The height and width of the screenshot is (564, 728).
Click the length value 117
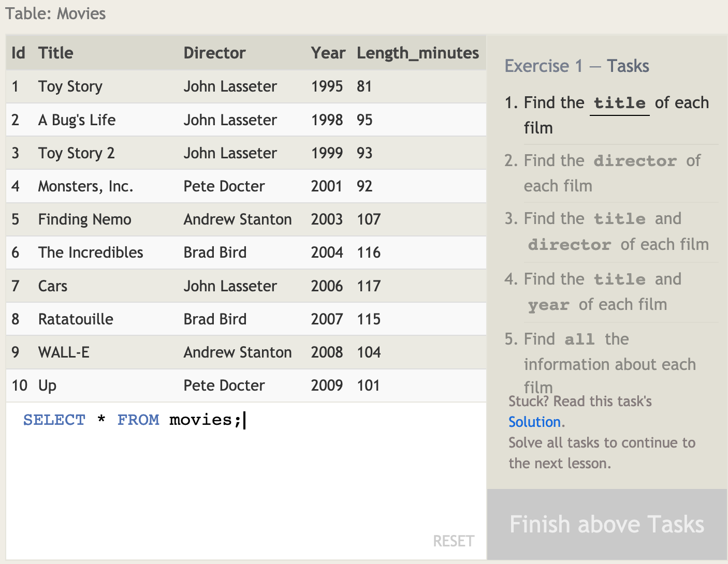(369, 286)
